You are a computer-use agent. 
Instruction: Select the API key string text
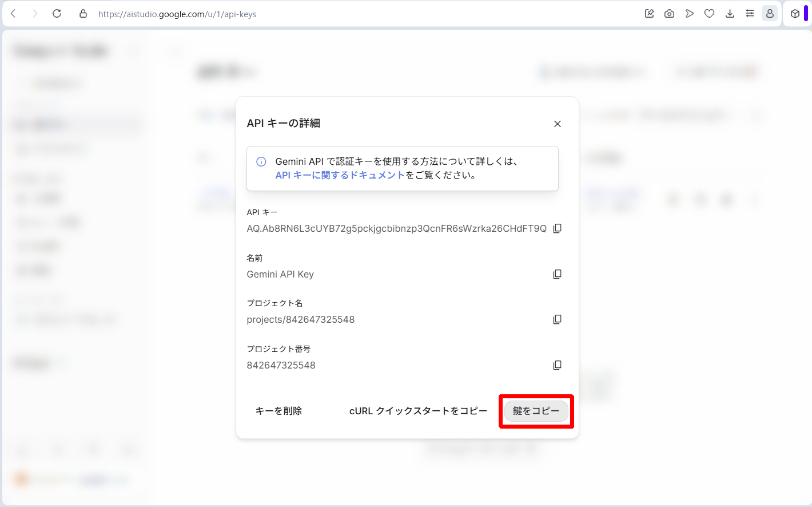396,228
